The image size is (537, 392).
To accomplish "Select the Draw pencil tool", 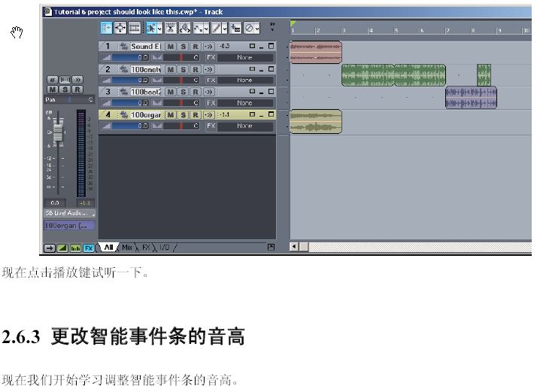I will [217, 28].
